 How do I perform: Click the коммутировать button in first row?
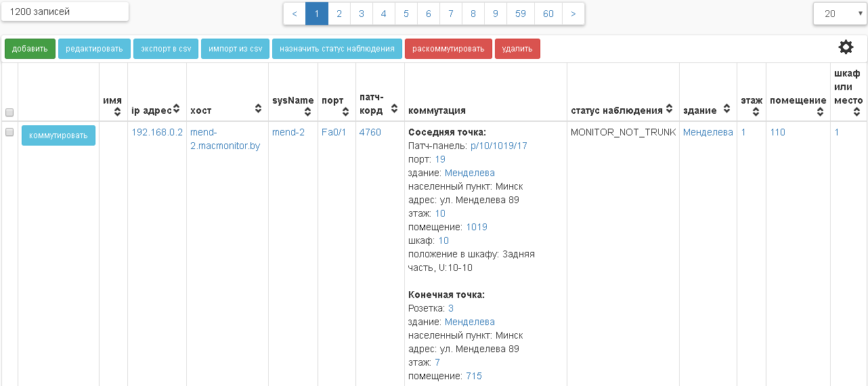[58, 135]
